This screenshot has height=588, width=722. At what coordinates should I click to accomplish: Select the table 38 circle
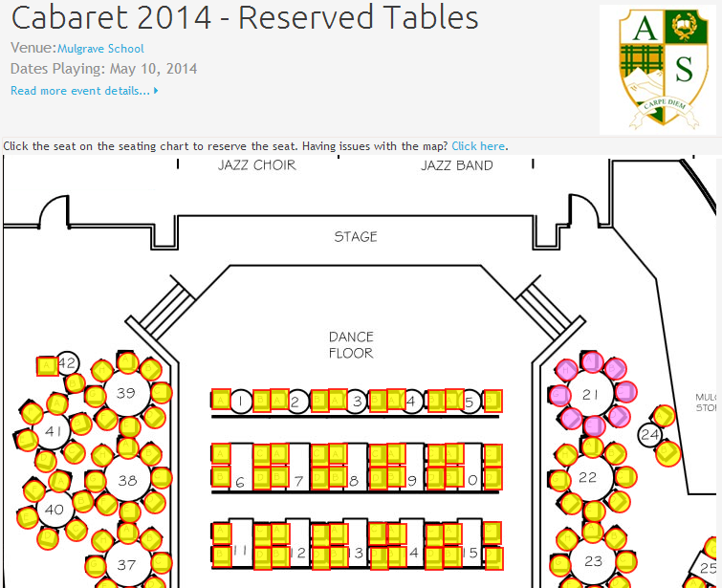coord(126,480)
